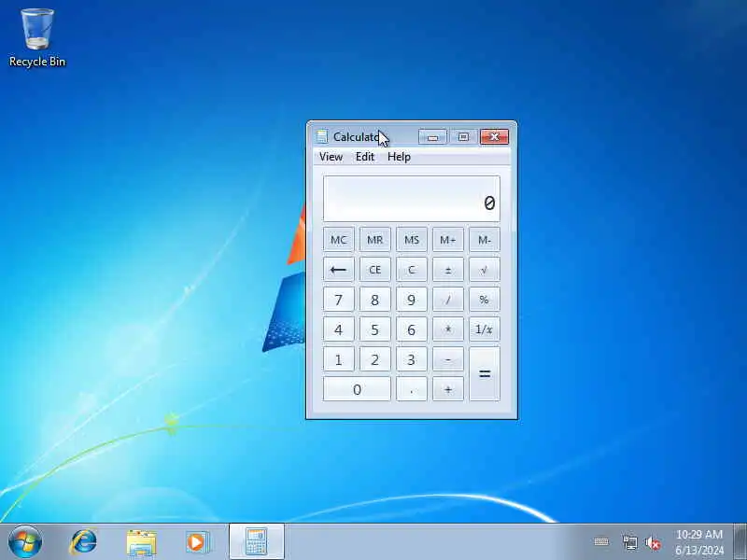Click the equals button
Image resolution: width=747 pixels, height=560 pixels.
485,374
